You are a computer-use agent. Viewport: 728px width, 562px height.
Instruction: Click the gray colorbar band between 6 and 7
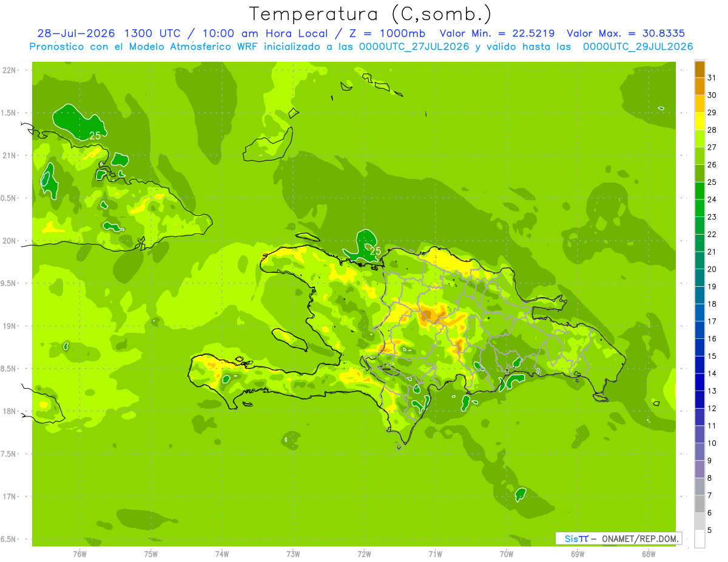pyautogui.click(x=699, y=504)
